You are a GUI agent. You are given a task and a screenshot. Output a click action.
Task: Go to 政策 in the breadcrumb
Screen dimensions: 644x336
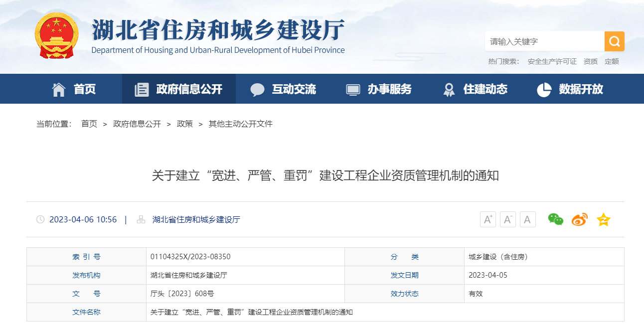click(x=185, y=124)
